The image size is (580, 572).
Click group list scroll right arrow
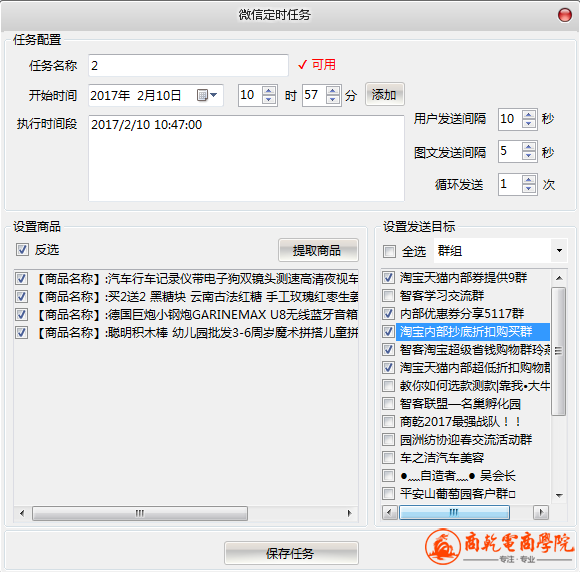pos(541,512)
